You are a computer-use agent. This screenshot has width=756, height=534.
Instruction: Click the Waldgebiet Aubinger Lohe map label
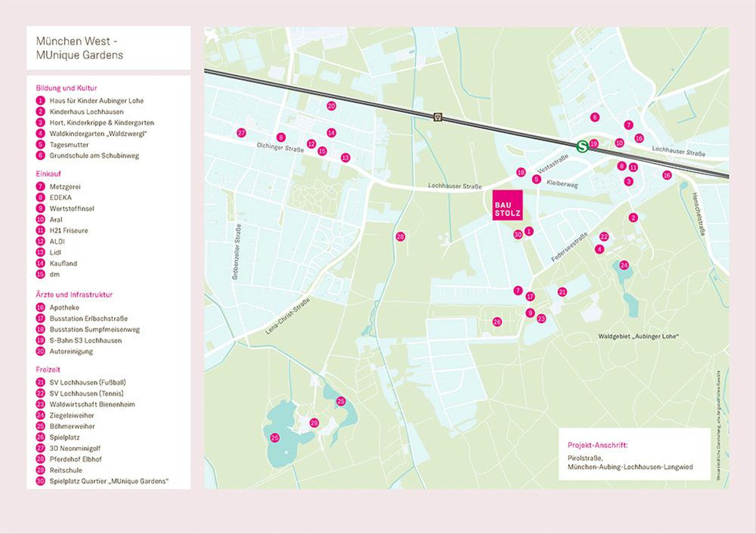638,336
